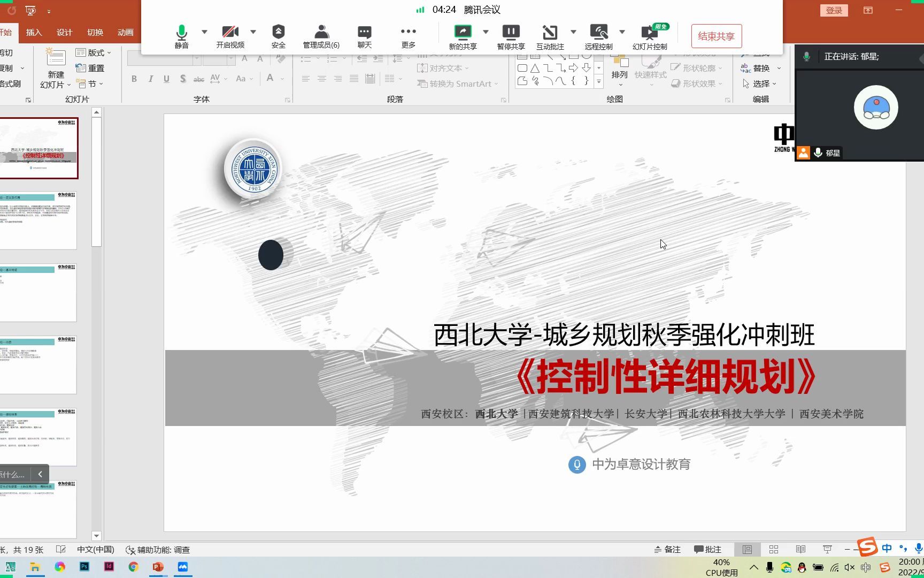The height and width of the screenshot is (578, 924).
Task: Open 幻灯片控制 slide control
Action: pos(650,36)
